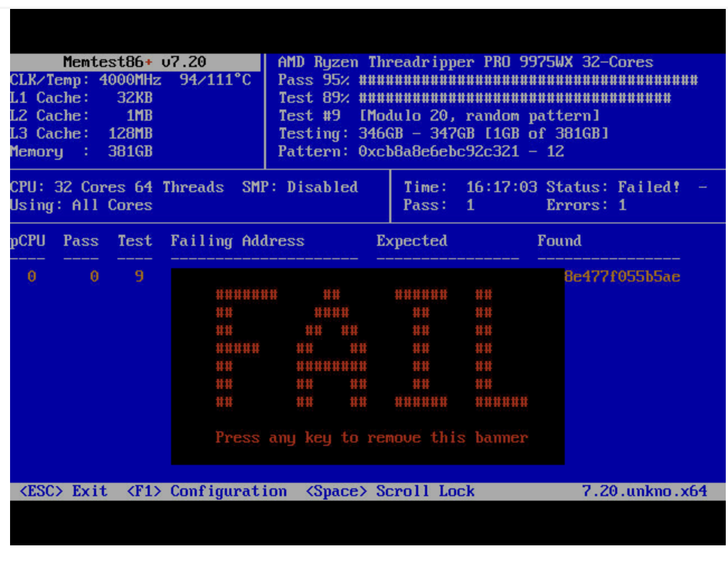This screenshot has height=561, width=728.
Task: Click the Memtest86+ v7.20 title
Action: coord(134,62)
